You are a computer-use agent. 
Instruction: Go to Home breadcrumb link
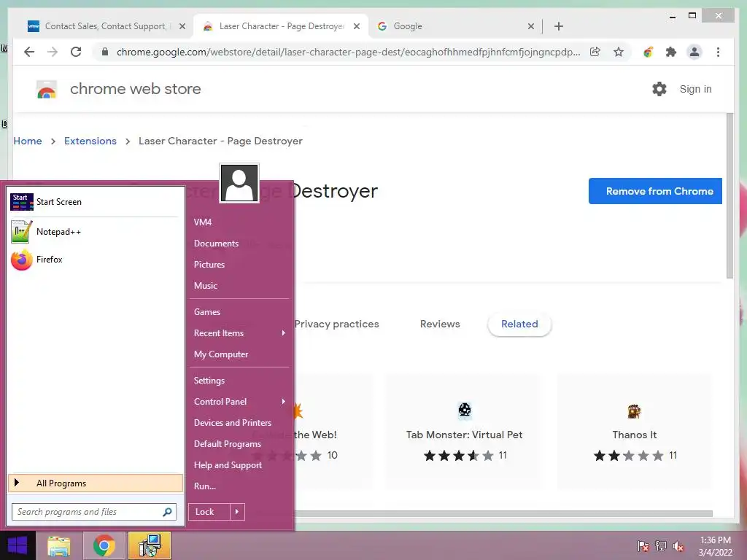click(x=28, y=141)
